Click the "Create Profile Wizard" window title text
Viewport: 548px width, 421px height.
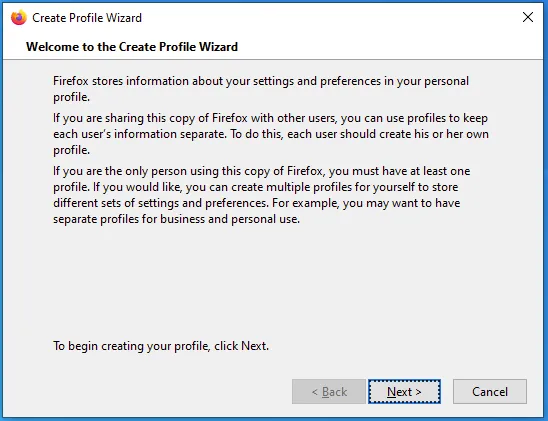click(x=87, y=18)
